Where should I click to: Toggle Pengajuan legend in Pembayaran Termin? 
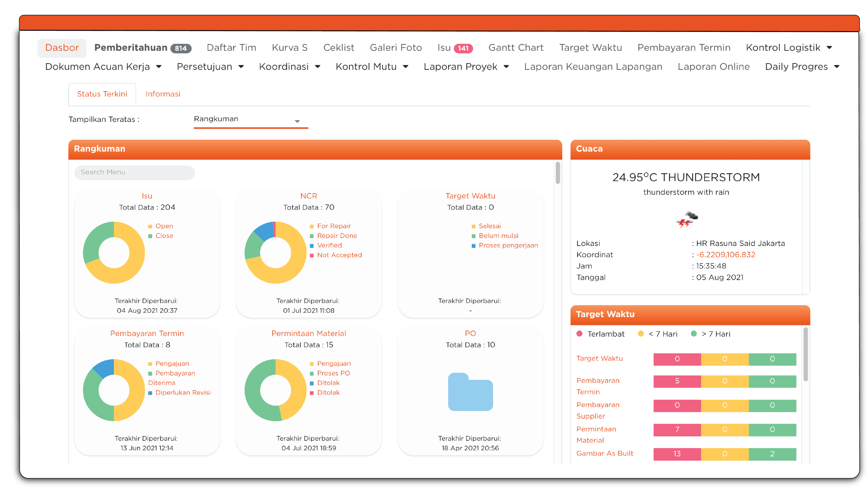[x=169, y=364]
